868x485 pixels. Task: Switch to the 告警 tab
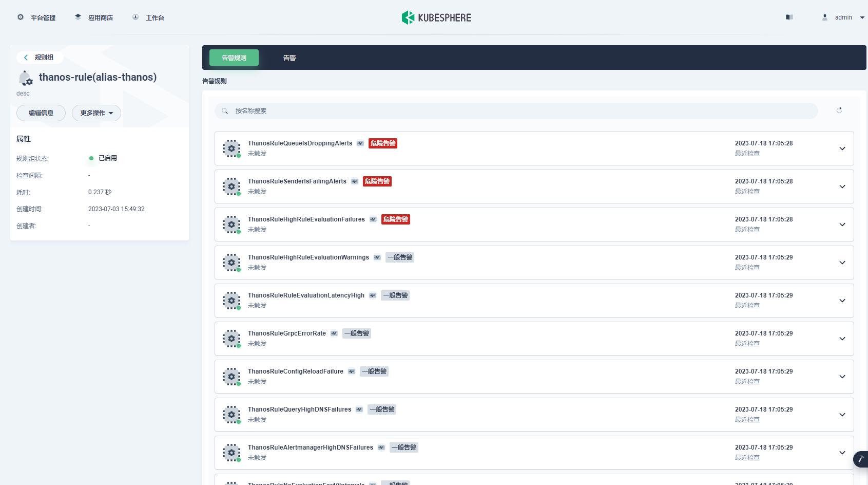click(290, 58)
